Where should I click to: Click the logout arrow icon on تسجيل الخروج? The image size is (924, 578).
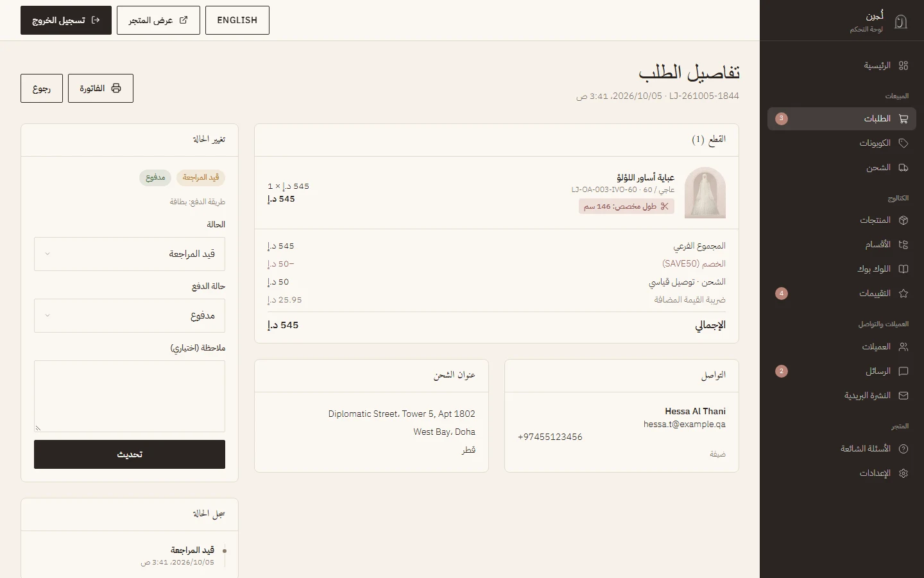[x=96, y=20]
